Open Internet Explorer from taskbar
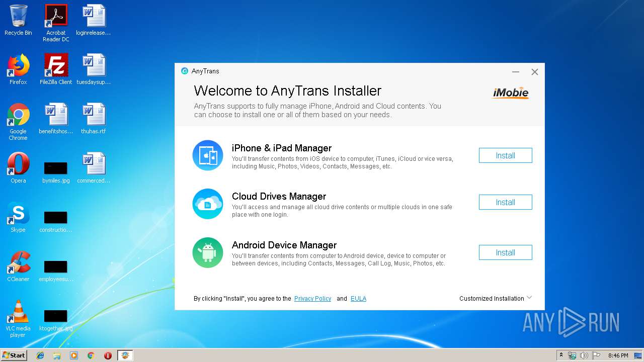Image resolution: width=644 pixels, height=362 pixels. pos(40,355)
